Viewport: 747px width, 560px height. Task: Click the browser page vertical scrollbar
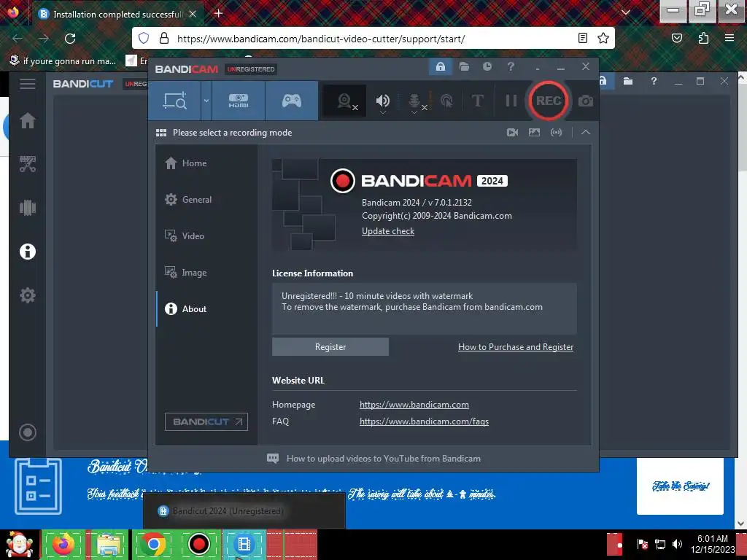point(742,300)
